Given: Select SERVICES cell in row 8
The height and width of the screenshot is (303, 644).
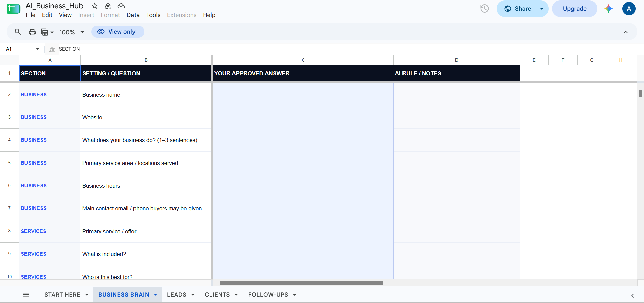Looking at the screenshot, I should coord(50,231).
